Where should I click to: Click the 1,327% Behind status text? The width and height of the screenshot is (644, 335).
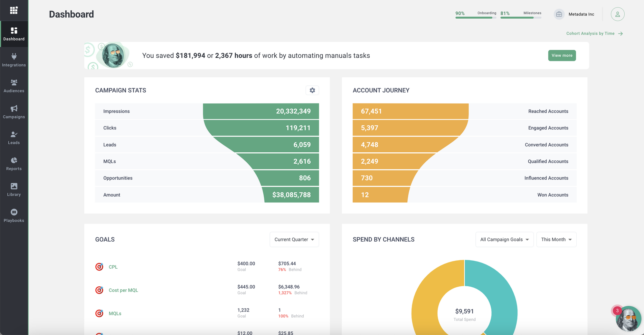[x=293, y=293]
